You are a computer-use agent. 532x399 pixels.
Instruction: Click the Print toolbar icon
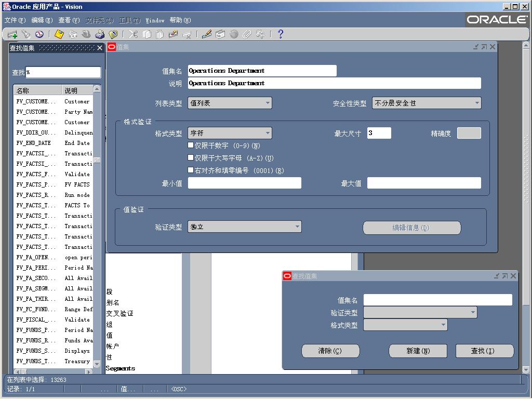100,34
